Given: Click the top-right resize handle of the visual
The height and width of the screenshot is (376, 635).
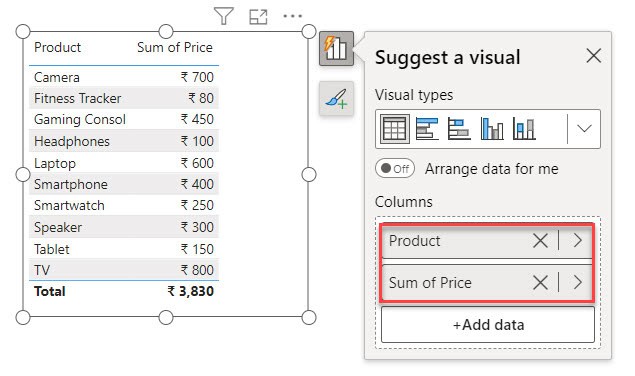Looking at the screenshot, I should pos(309,32).
